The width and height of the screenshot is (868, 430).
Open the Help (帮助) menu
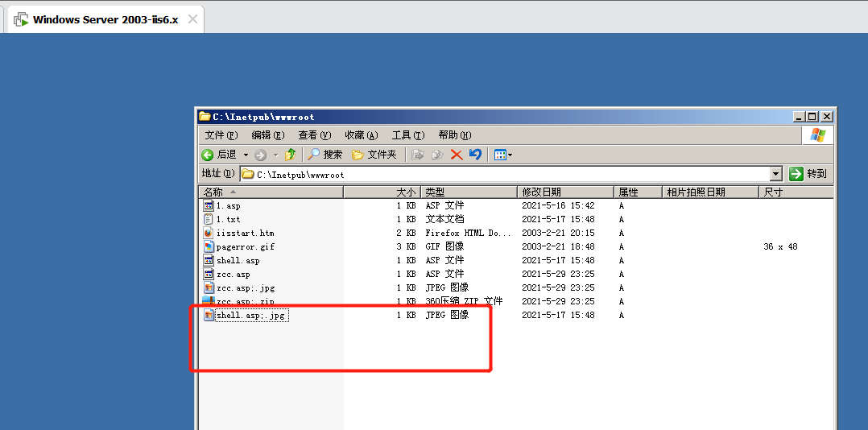tap(454, 135)
